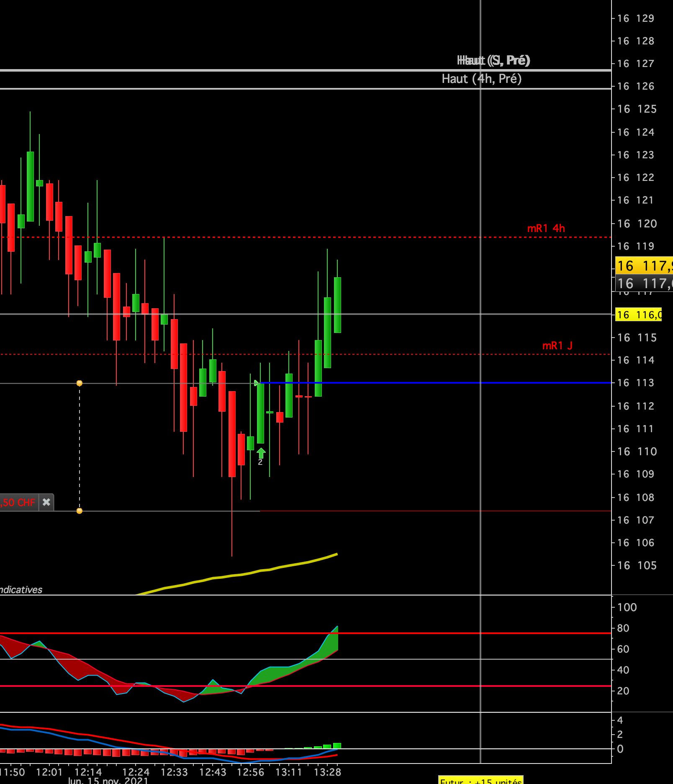673x784 pixels.
Task: Click the yellow "16 117,9" current price tag
Action: point(644,266)
